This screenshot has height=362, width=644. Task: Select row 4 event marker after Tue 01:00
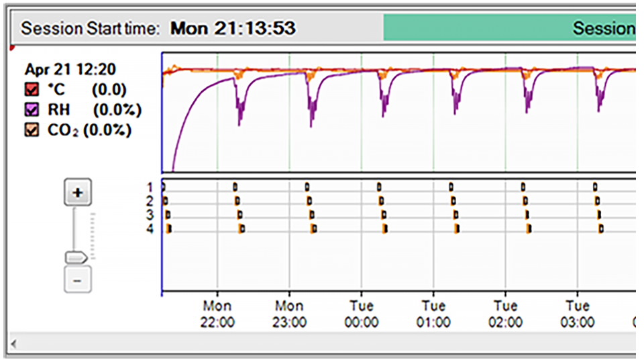[457, 229]
